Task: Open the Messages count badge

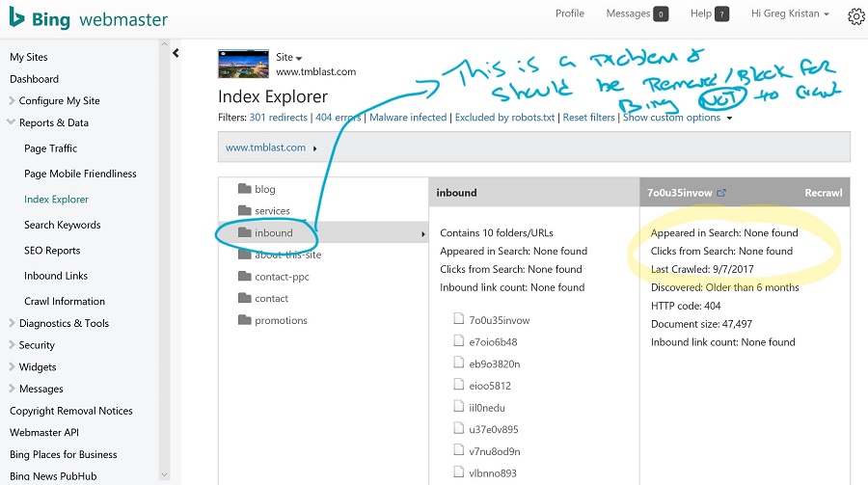Action: click(661, 14)
